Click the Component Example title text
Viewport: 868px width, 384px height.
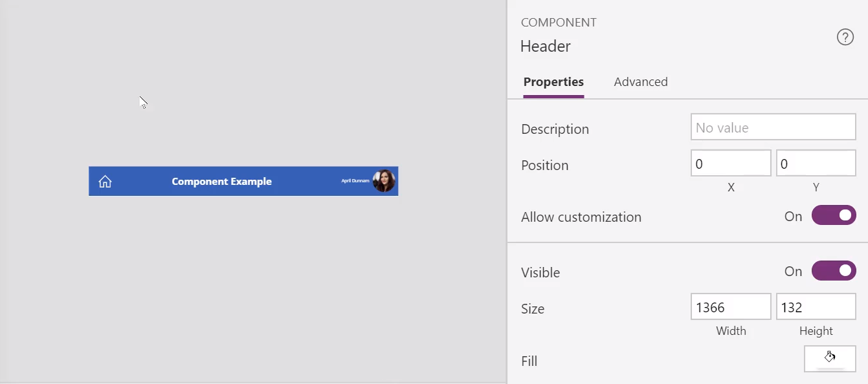[222, 182]
